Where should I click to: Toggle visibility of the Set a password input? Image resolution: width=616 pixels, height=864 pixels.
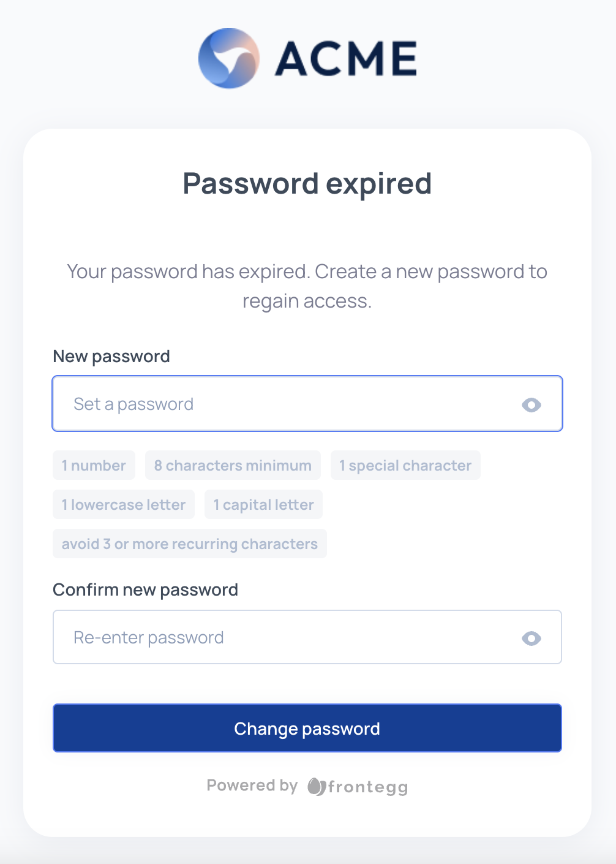[x=531, y=404]
